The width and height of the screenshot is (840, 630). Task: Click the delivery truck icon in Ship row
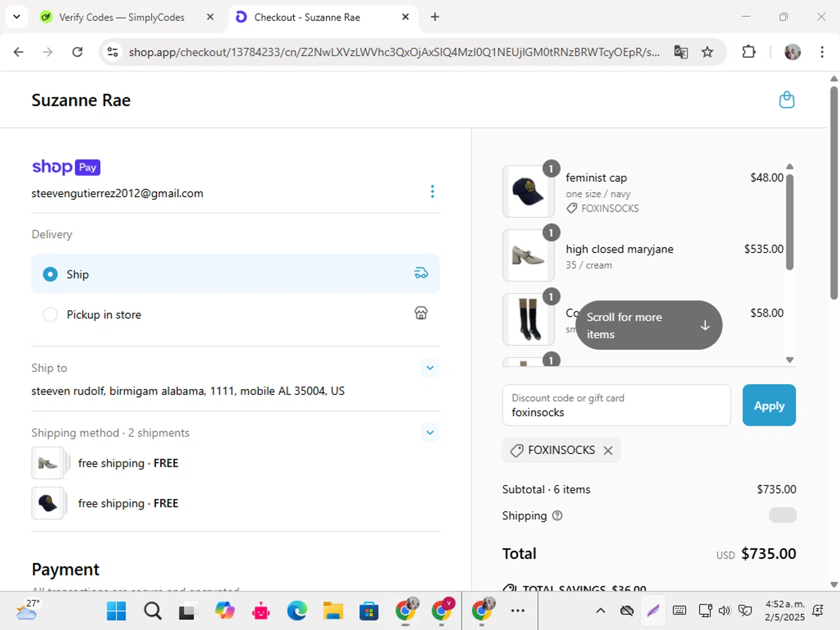[421, 273]
